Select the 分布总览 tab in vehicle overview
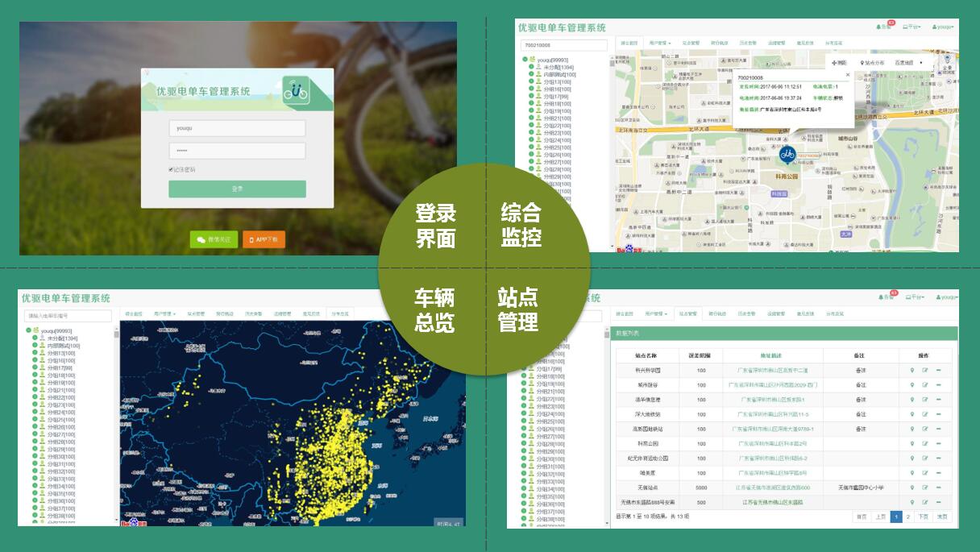980x552 pixels. click(x=339, y=313)
